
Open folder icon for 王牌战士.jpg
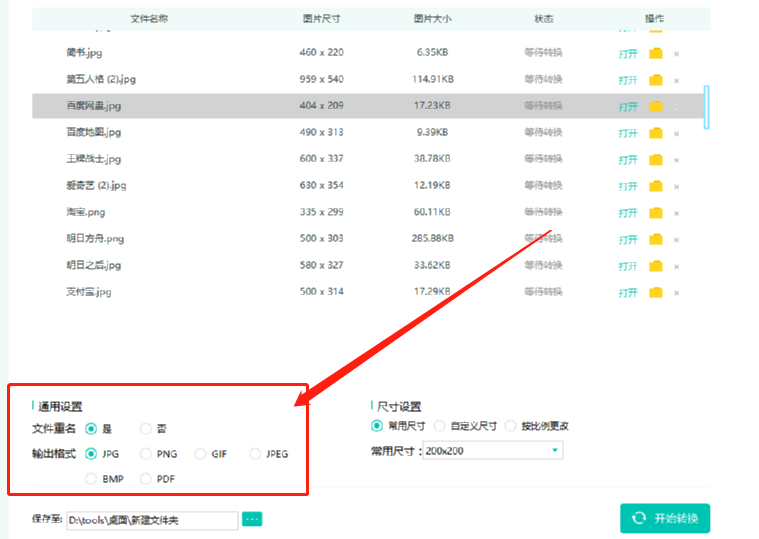pos(655,160)
